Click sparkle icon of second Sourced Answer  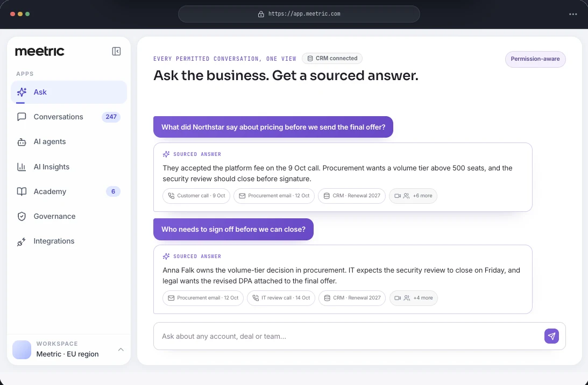coord(166,256)
